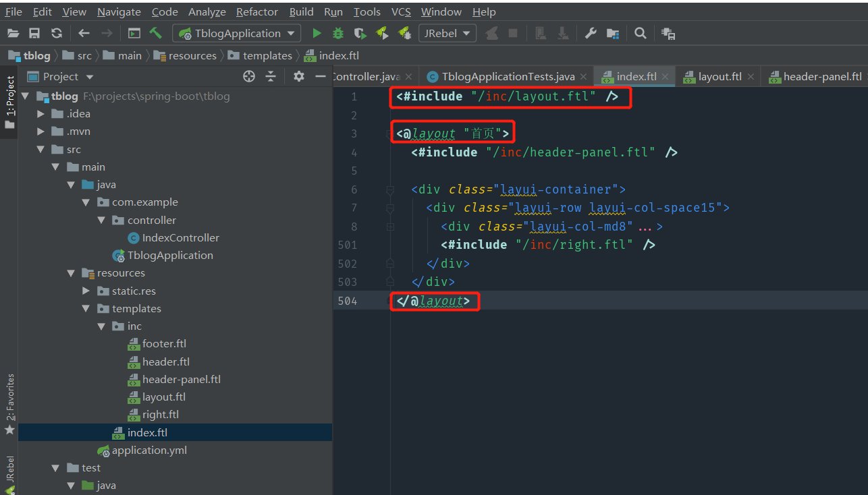This screenshot has height=495, width=868.
Task: Click the Open folder toolbar icon
Action: coord(13,33)
